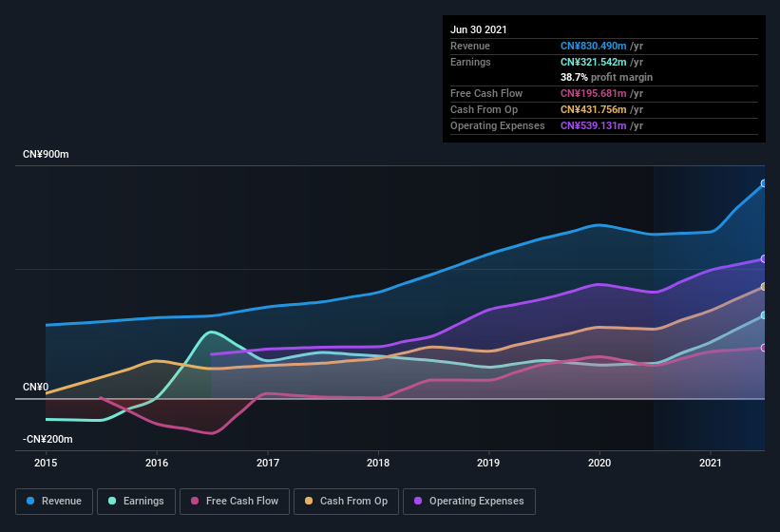Hide the Free Cash Flow series
This screenshot has width=780, height=532.
(x=235, y=501)
